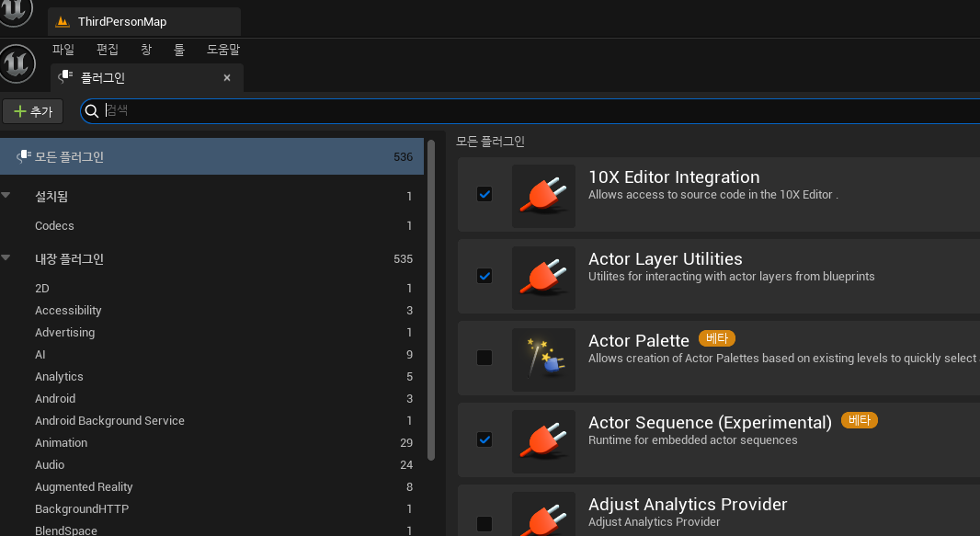Select the Accessibility category
This screenshot has height=536, width=980.
[211, 311]
